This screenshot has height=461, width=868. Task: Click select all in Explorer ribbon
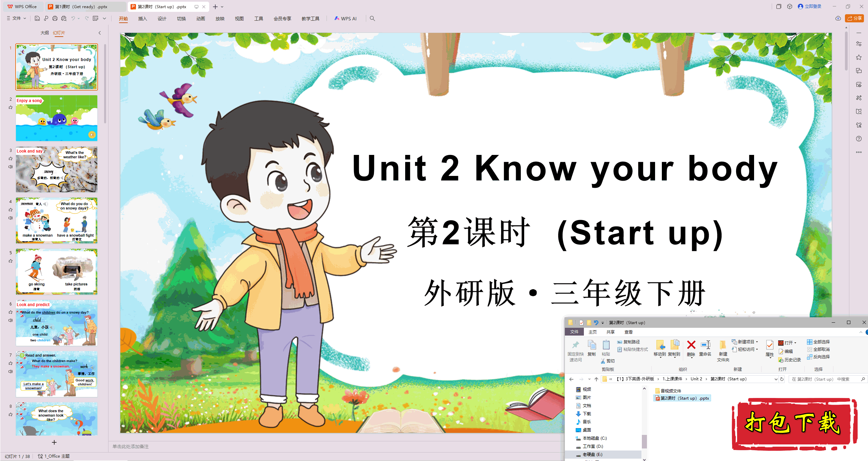click(x=818, y=342)
